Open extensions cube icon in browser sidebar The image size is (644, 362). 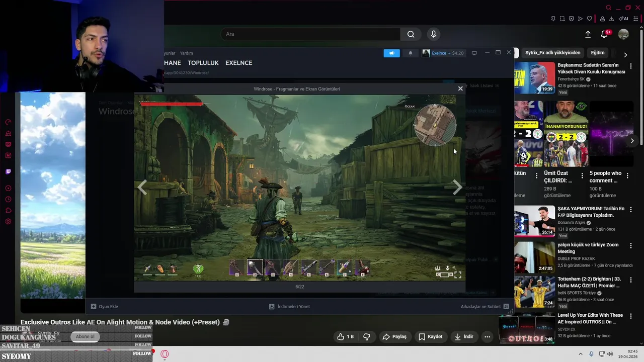[8, 210]
